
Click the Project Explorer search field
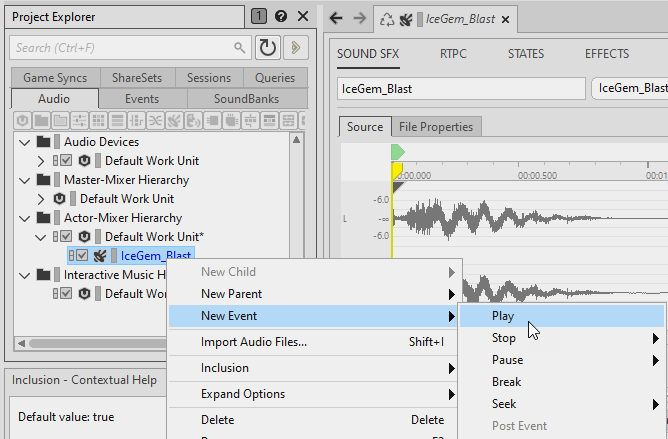point(120,47)
